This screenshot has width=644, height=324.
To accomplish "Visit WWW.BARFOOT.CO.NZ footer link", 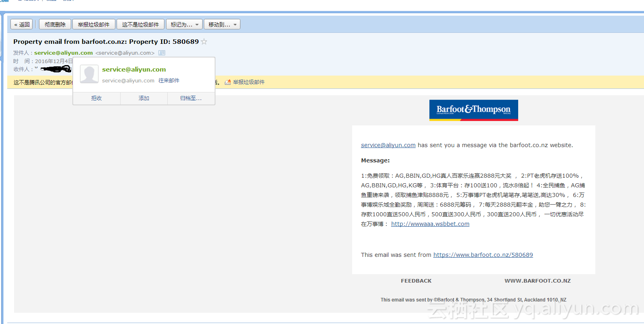I will [x=537, y=281].
